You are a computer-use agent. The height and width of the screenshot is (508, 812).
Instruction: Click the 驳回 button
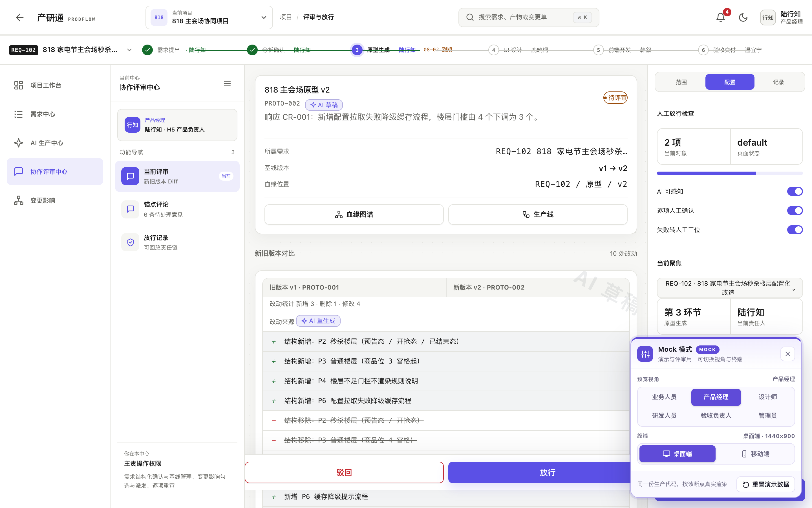(x=344, y=472)
